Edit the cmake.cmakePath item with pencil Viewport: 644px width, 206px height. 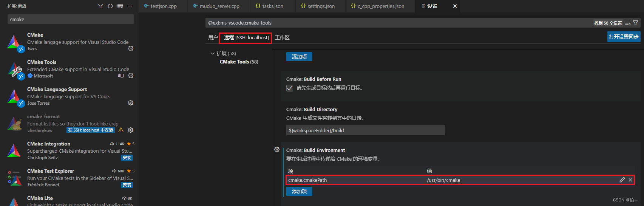622,180
